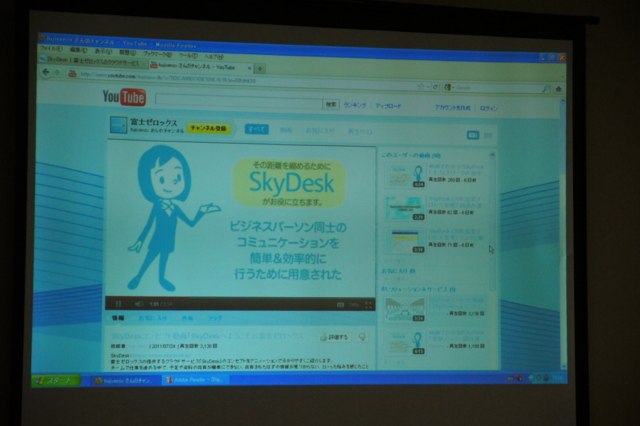Image resolution: width=640 pixels, height=426 pixels.
Task: Mute the video with the speaker icon
Action: click(x=139, y=304)
